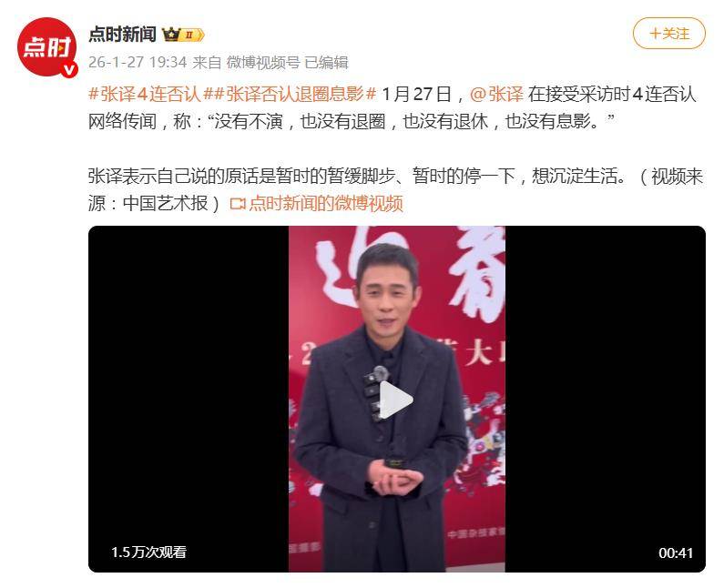Open the 点时新闻 round avatar logo
This screenshot has height=588, width=724.
(x=46, y=47)
